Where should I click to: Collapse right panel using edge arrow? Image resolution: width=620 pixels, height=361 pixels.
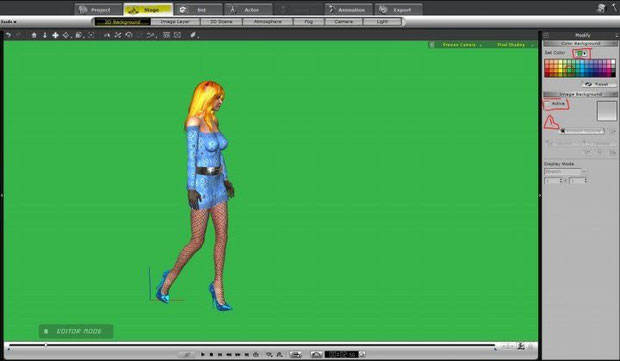pos(540,195)
